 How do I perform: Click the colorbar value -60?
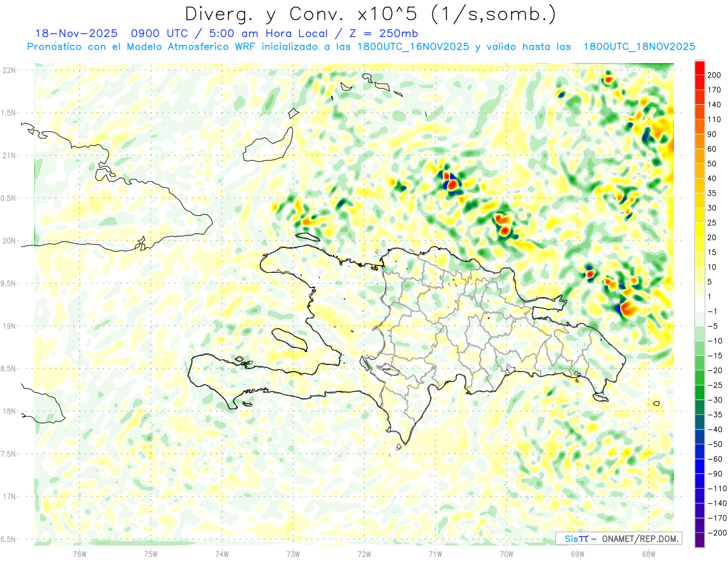click(715, 459)
